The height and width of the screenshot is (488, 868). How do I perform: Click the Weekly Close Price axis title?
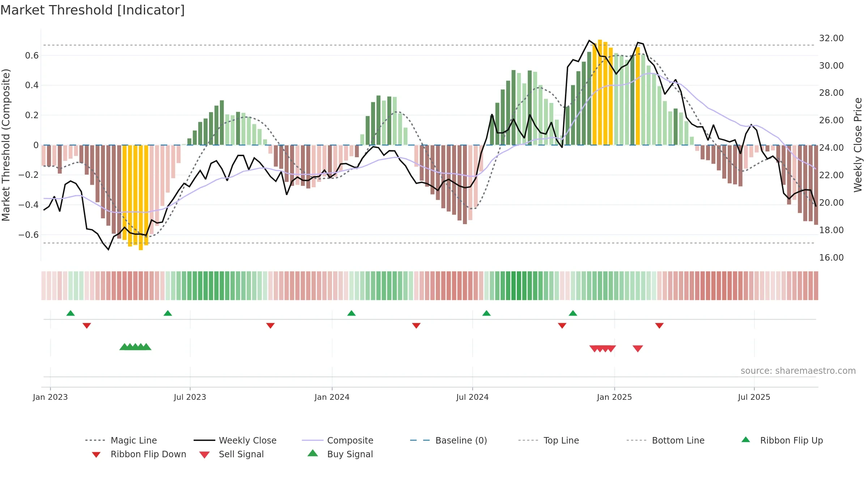(858, 145)
